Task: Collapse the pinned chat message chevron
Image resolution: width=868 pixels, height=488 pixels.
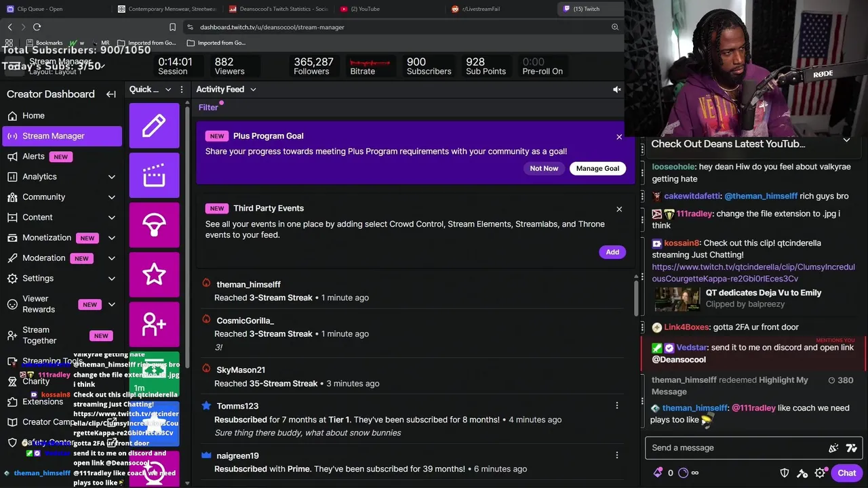Action: [x=846, y=140]
